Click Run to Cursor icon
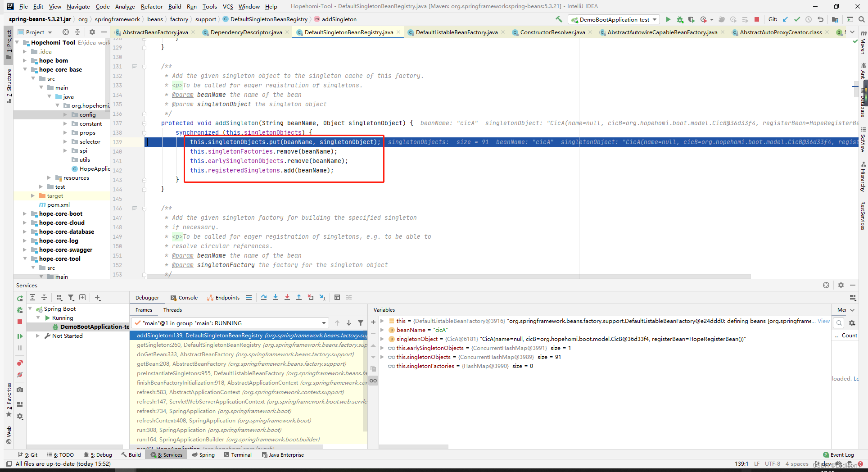Image resolution: width=868 pixels, height=472 pixels. tap(322, 297)
